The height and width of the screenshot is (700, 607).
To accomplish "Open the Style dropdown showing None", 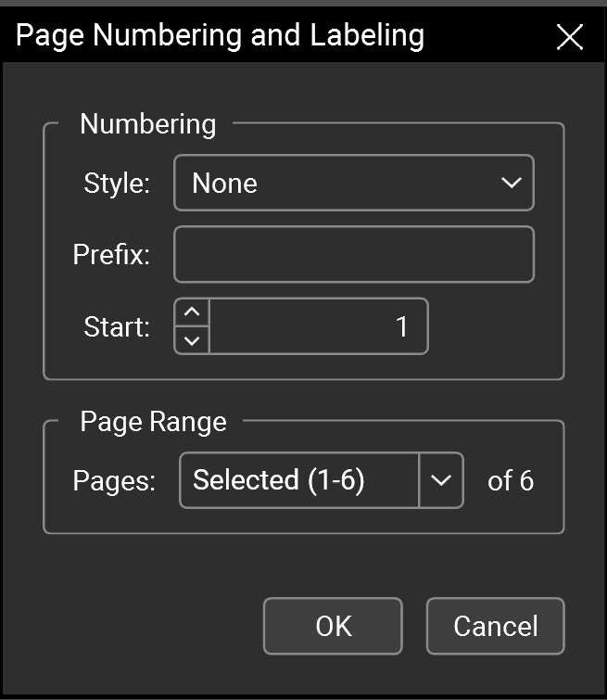I will point(353,183).
